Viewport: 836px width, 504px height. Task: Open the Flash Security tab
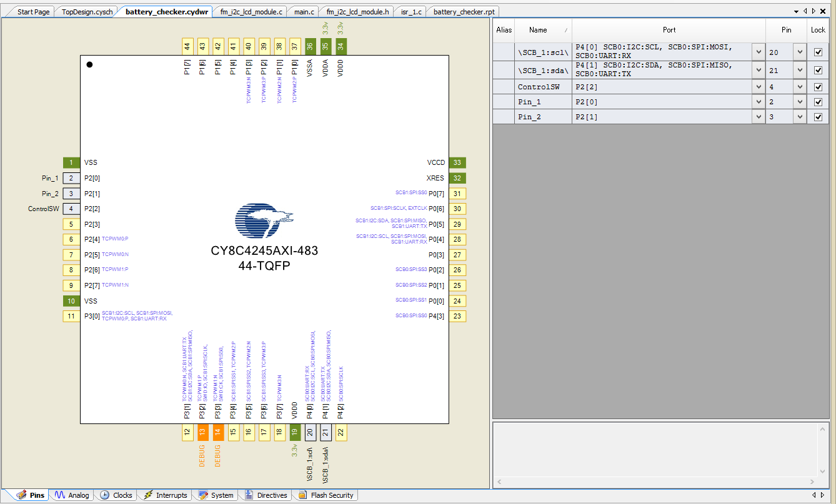326,495
